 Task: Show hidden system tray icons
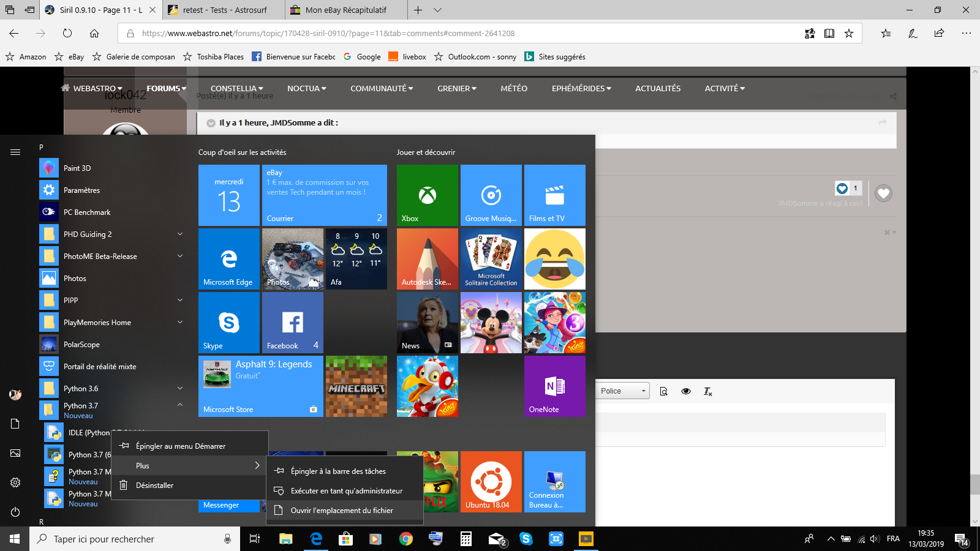point(831,539)
